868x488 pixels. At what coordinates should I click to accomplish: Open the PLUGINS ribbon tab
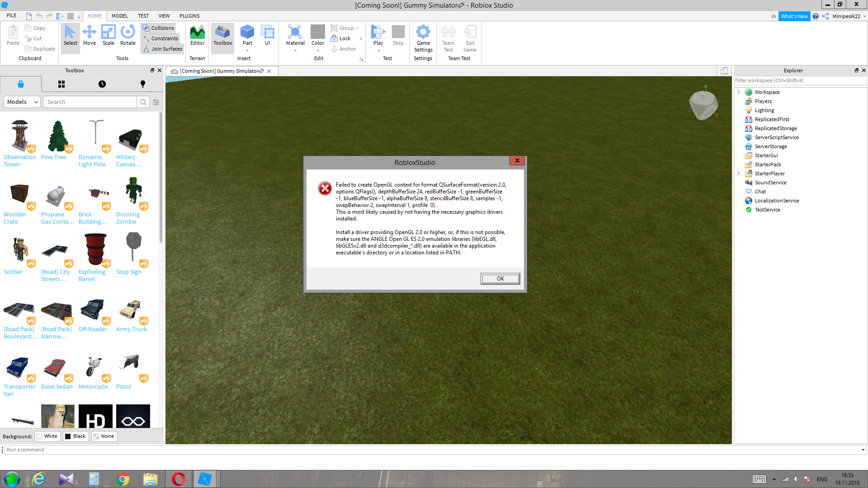tap(189, 16)
